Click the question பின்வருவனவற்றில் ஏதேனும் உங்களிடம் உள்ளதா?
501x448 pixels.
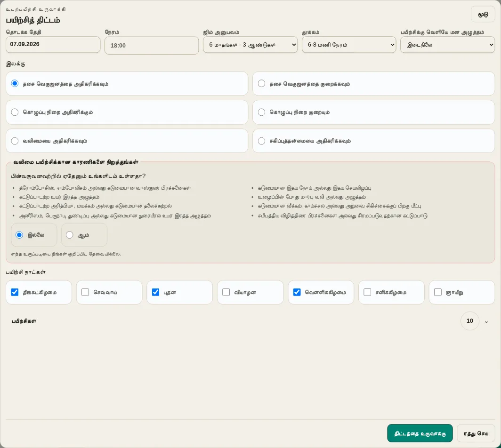tap(78, 176)
